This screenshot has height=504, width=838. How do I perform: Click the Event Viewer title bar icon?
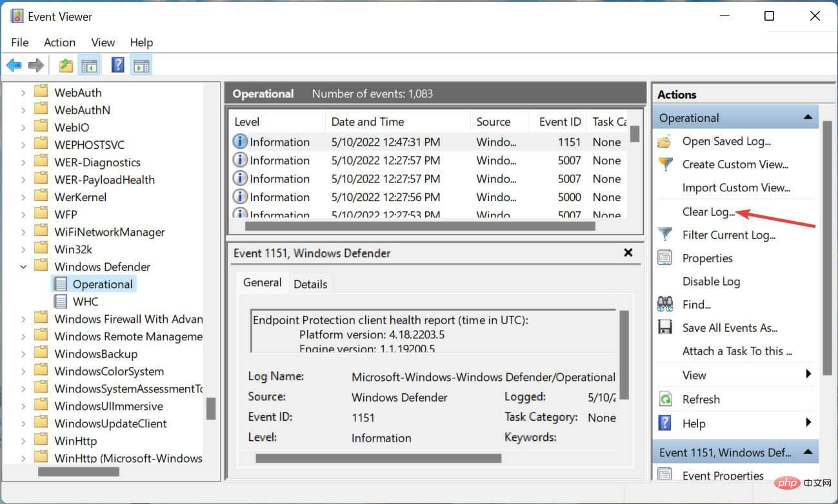pyautogui.click(x=17, y=16)
